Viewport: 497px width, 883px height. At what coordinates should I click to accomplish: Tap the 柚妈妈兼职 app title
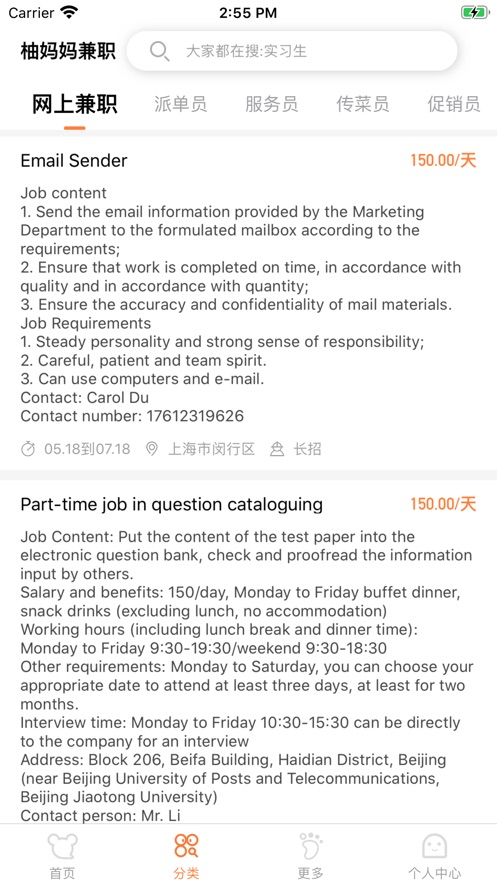(x=68, y=51)
